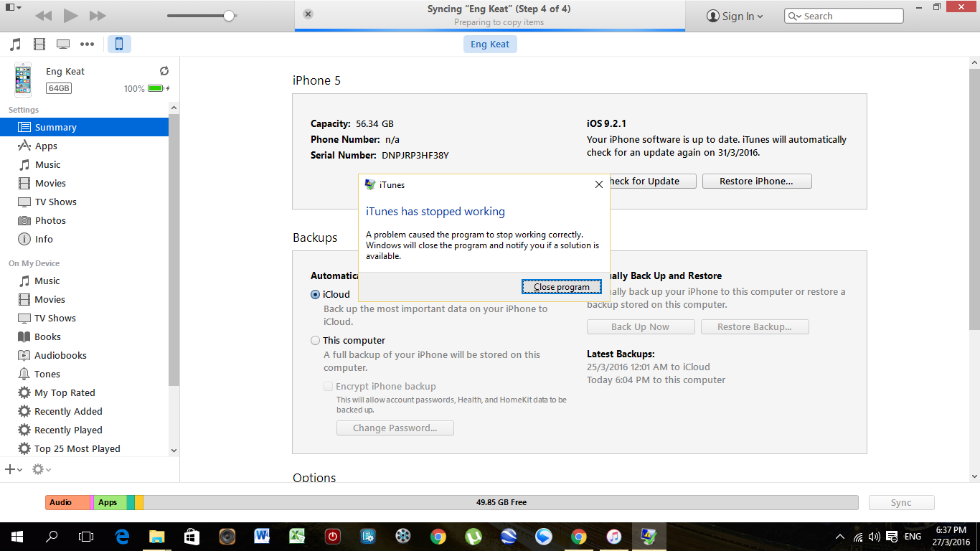The height and width of the screenshot is (551, 980).
Task: Select the This computer backup option
Action: click(x=316, y=341)
